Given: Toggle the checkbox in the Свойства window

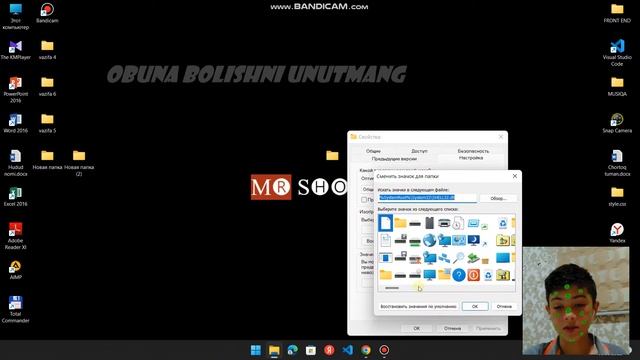Looking at the screenshot, I should point(364,200).
